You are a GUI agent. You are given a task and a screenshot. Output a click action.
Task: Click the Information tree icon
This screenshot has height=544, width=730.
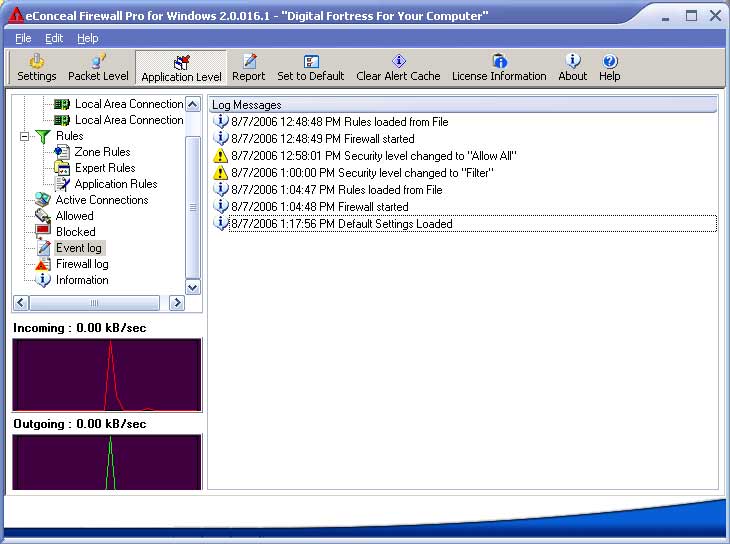43,280
